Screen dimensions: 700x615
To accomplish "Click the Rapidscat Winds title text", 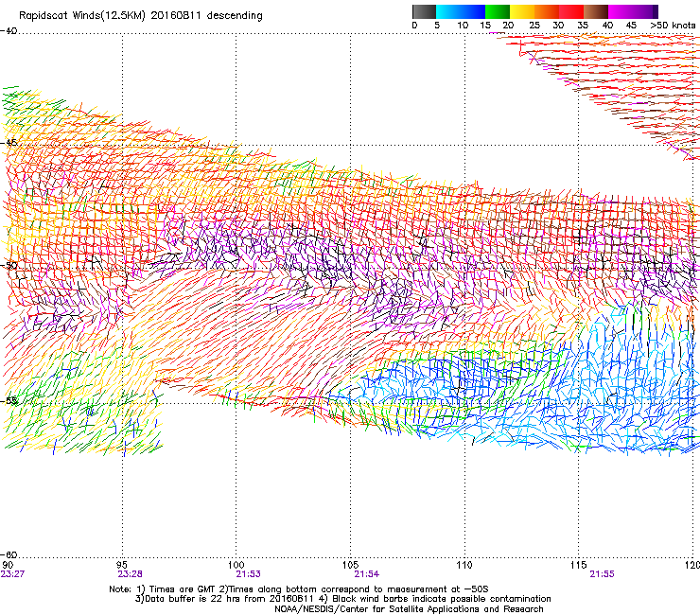I will tap(141, 16).
